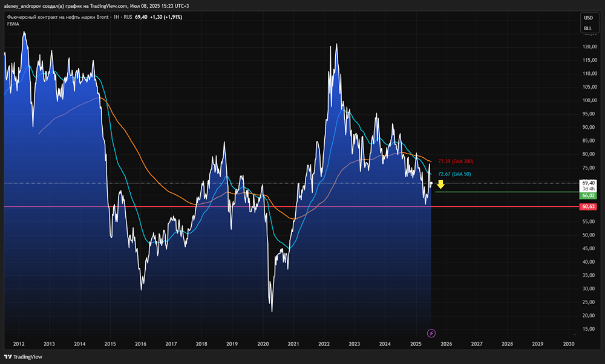Image resolution: width=605 pixels, height=364 pixels.
Task: Click the 2028 label on the time axis
Action: pyautogui.click(x=508, y=344)
